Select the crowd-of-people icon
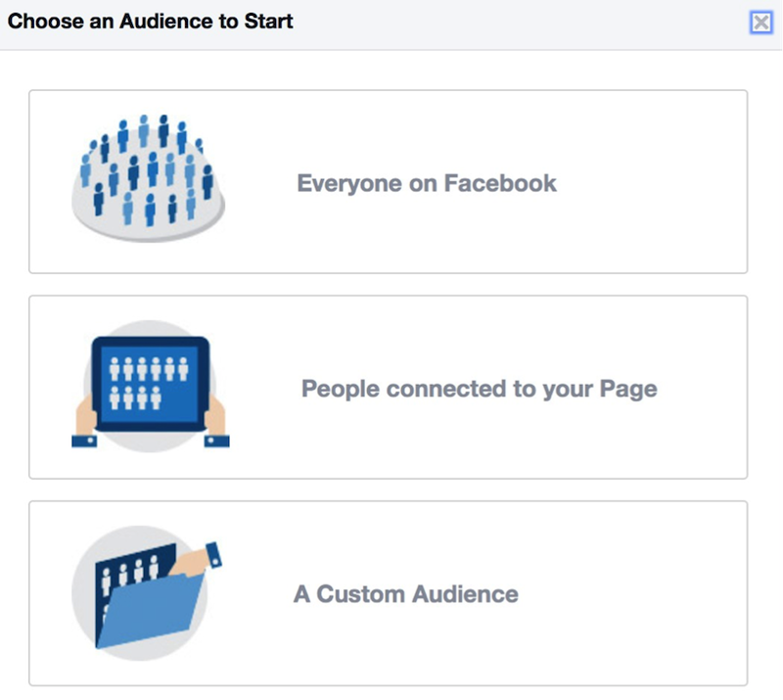 [x=149, y=178]
